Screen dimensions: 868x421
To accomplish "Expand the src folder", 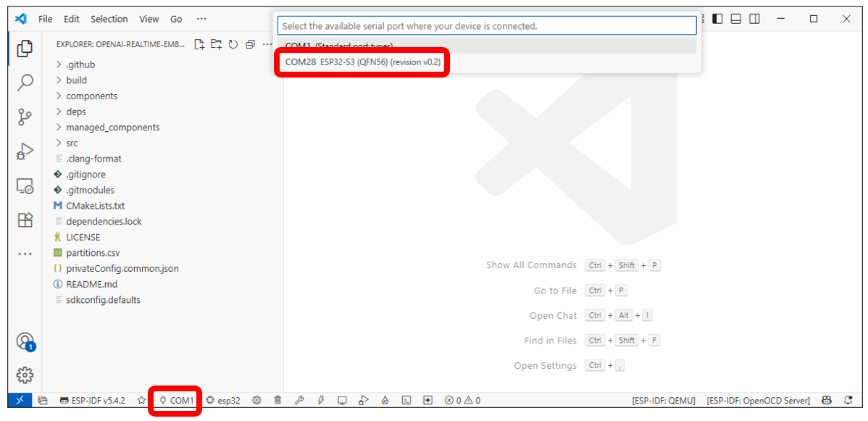I will pyautogui.click(x=163, y=143).
